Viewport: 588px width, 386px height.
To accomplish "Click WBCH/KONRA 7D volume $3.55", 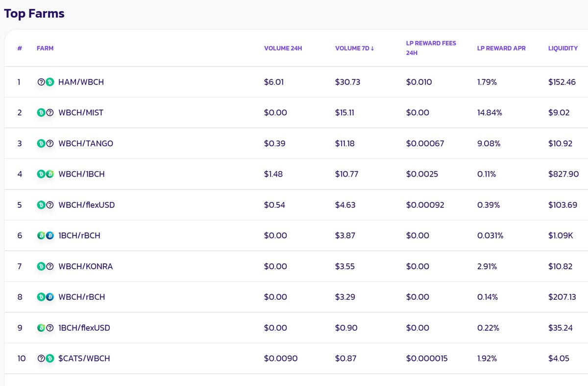I will click(345, 266).
